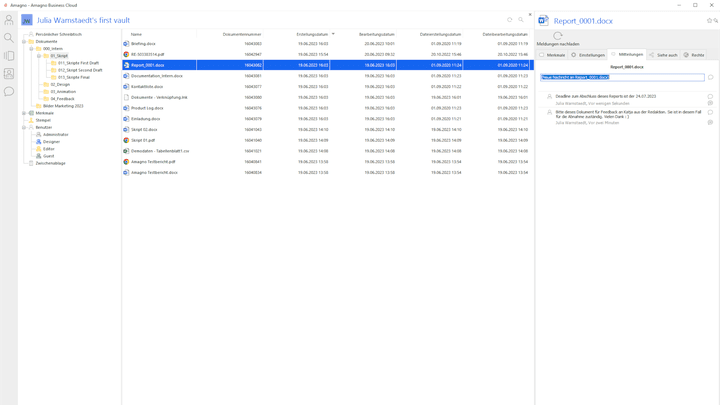This screenshot has width=720, height=405.
Task: Select the Briefing.docx file row
Action: [x=143, y=44]
